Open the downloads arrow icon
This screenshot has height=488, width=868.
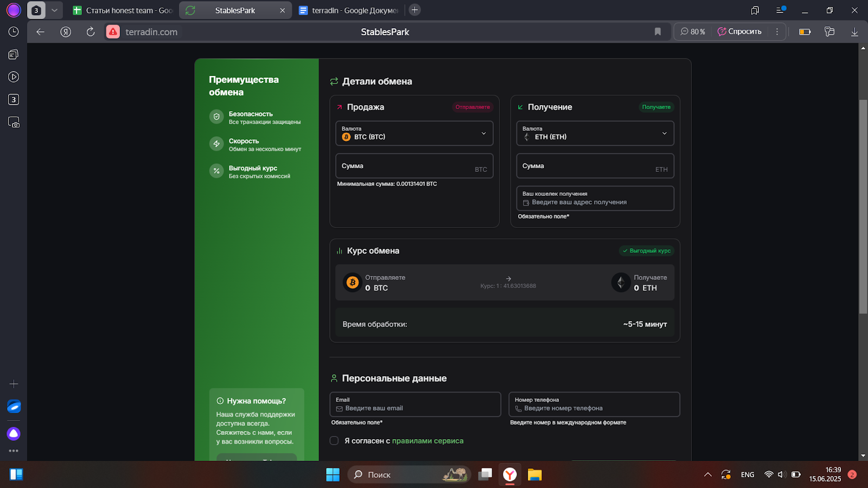[854, 32]
